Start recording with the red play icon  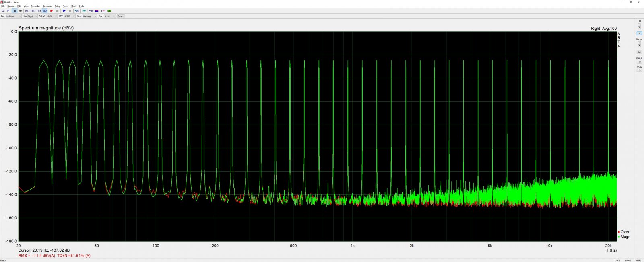click(x=52, y=11)
